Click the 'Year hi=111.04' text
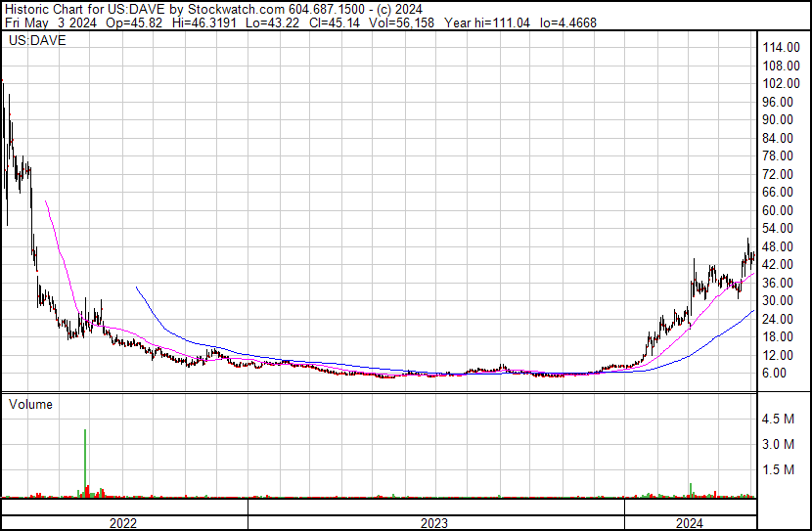 pyautogui.click(x=487, y=22)
